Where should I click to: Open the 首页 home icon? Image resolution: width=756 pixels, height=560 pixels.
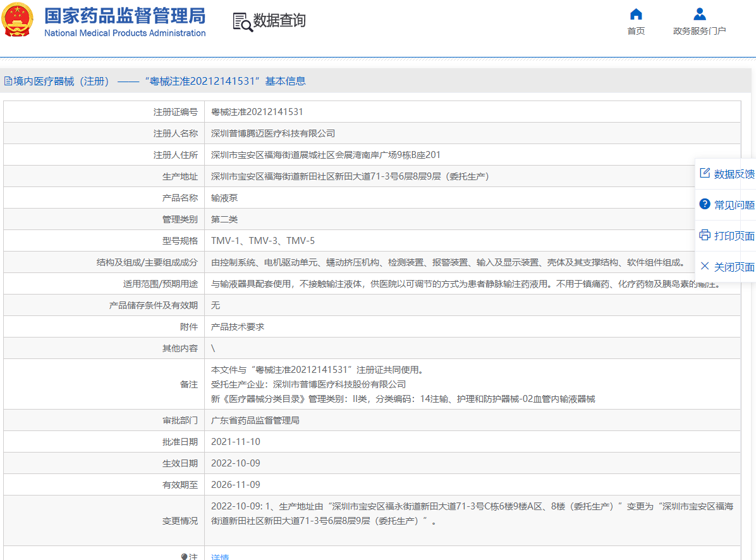coord(636,14)
